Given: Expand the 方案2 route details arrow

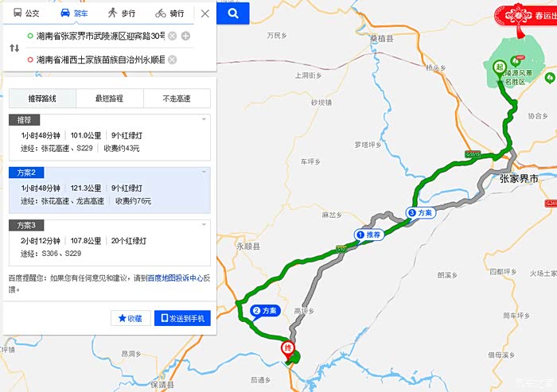Looking at the screenshot, I should [204, 173].
